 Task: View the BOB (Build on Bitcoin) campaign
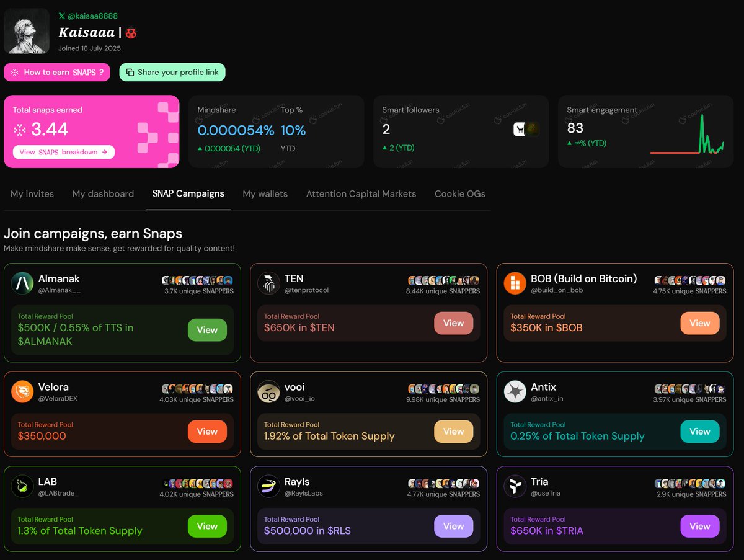point(700,323)
